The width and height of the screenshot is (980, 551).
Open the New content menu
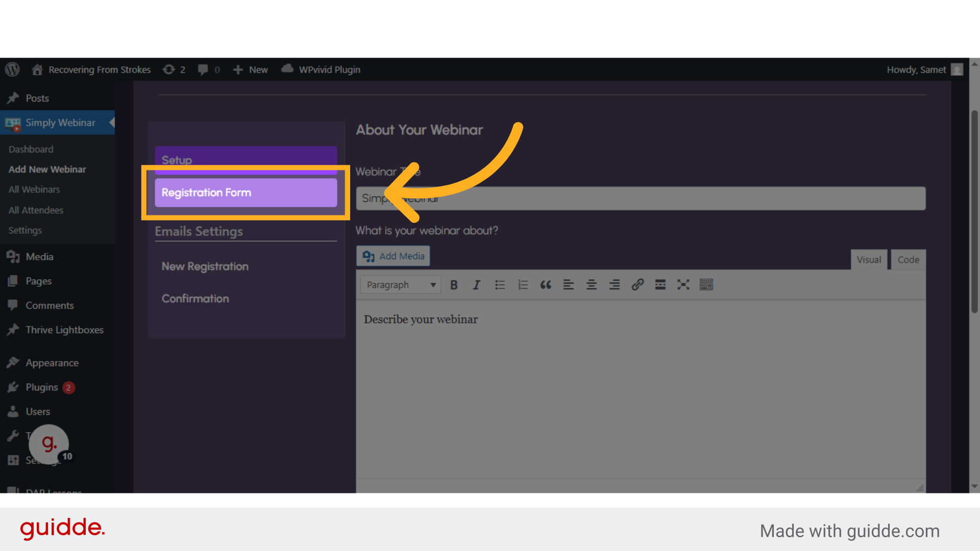click(250, 69)
